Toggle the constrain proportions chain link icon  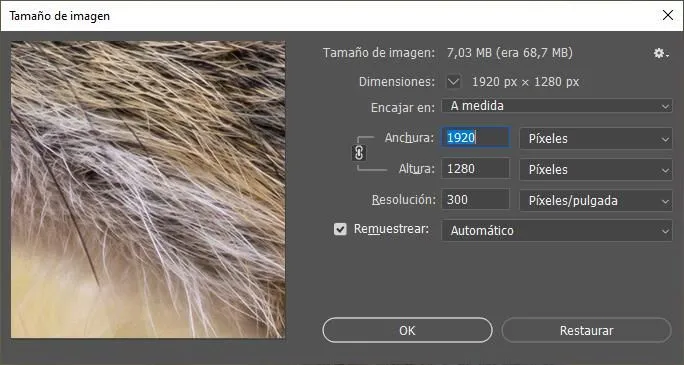tap(359, 153)
